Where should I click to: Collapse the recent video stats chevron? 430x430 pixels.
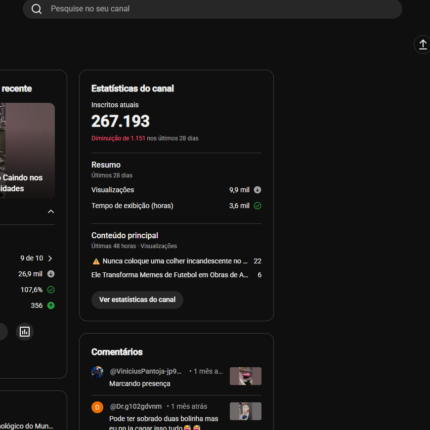51,211
